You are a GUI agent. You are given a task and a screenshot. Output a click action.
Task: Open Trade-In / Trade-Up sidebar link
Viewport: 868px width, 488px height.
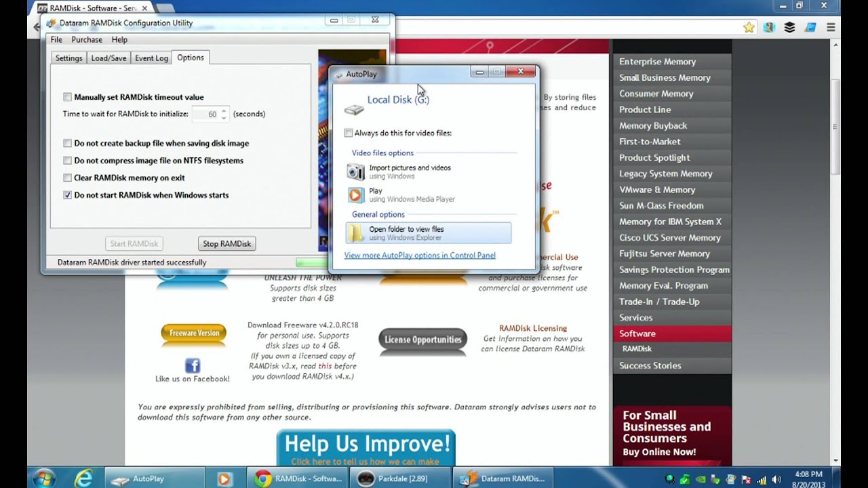pos(672,302)
